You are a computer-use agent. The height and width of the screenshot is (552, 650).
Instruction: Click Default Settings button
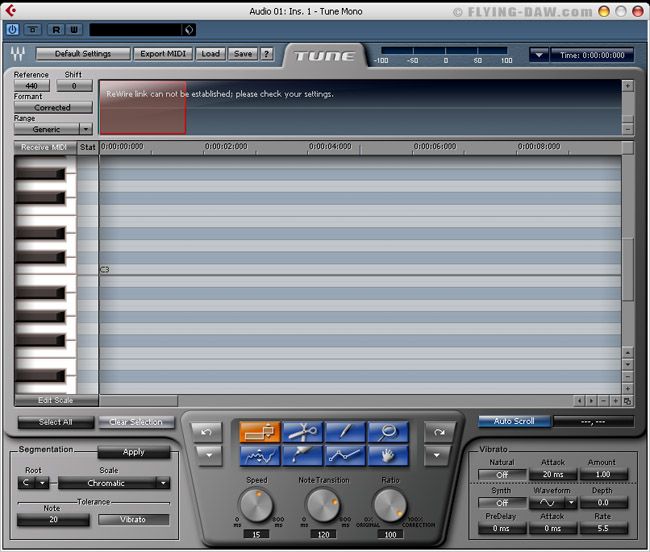(x=83, y=54)
